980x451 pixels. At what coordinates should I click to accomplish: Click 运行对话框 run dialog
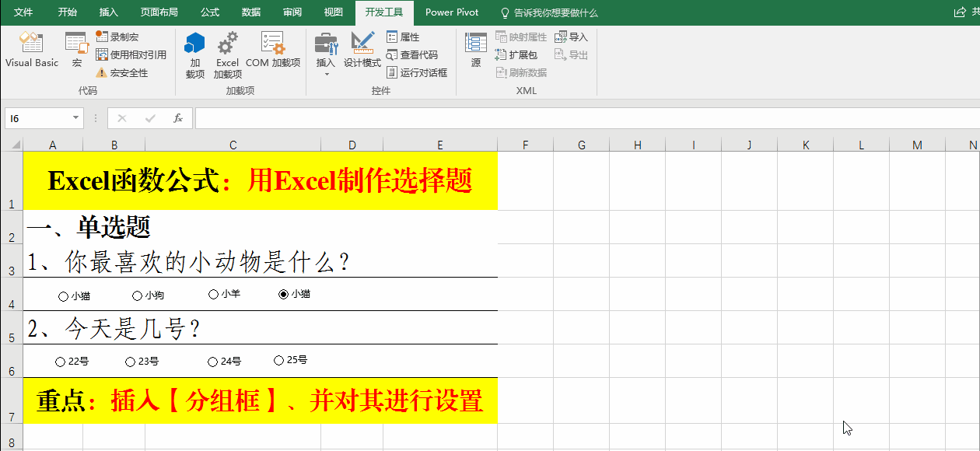tap(417, 72)
